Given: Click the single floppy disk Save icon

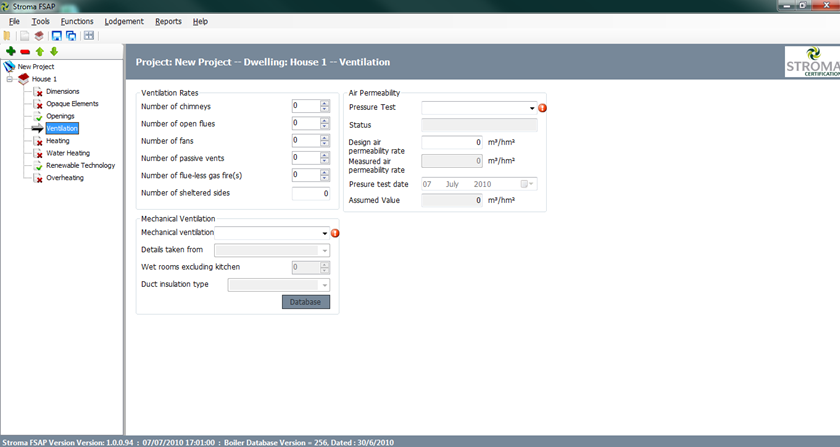Looking at the screenshot, I should coord(56,36).
